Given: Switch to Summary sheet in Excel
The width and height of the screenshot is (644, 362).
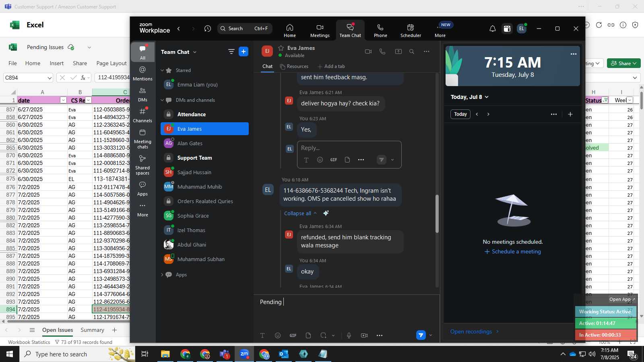Looking at the screenshot, I should point(92,330).
